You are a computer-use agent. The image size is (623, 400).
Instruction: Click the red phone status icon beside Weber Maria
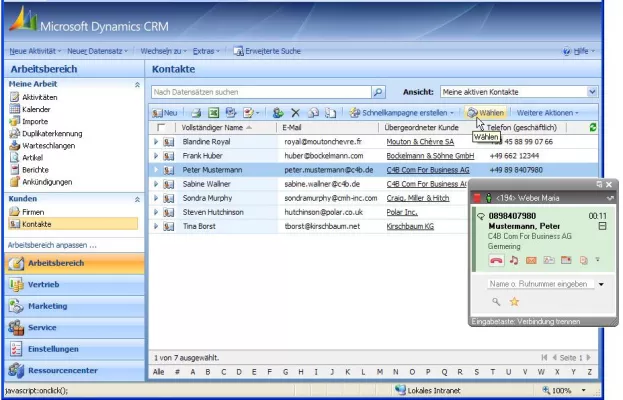pyautogui.click(x=477, y=197)
